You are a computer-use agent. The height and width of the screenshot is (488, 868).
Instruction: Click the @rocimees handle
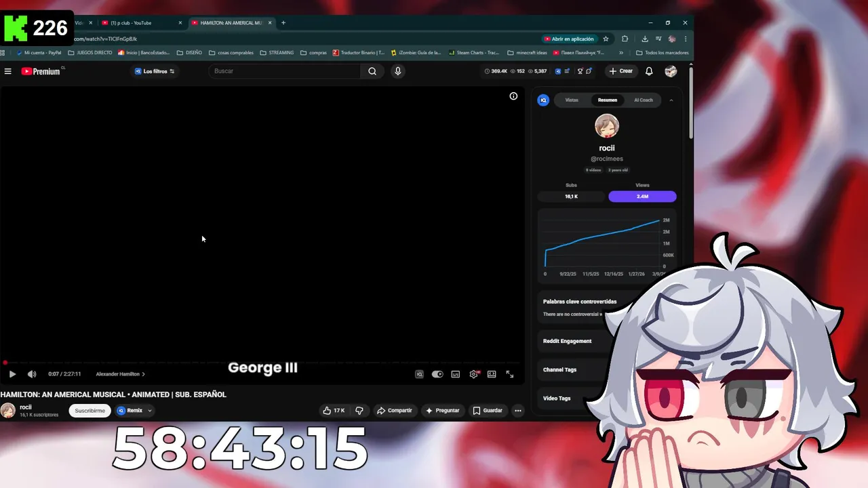point(607,159)
